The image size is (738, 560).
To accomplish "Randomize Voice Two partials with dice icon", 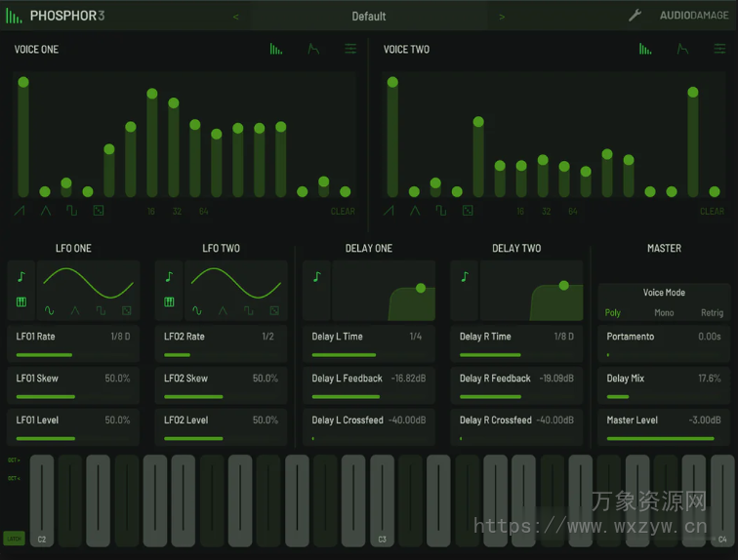I will [x=468, y=211].
